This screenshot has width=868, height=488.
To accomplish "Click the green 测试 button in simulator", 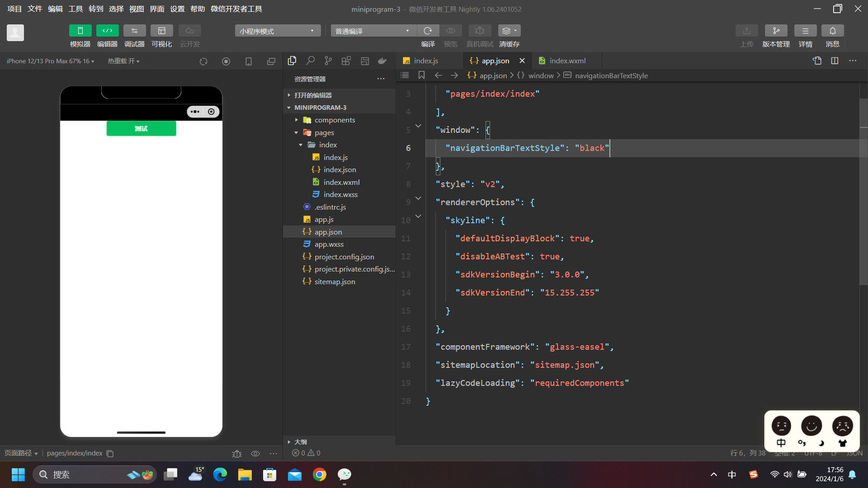I will (x=141, y=128).
